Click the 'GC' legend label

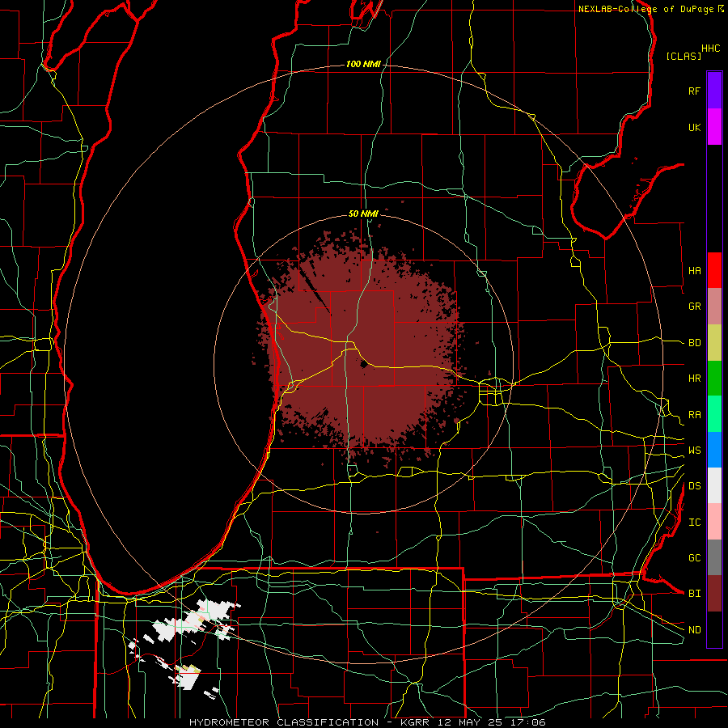click(694, 558)
